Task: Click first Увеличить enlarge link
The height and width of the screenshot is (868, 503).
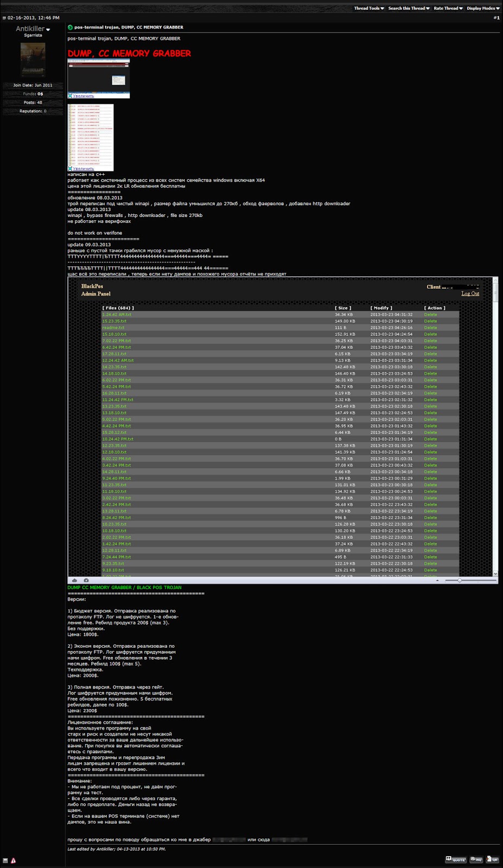Action: point(83,96)
